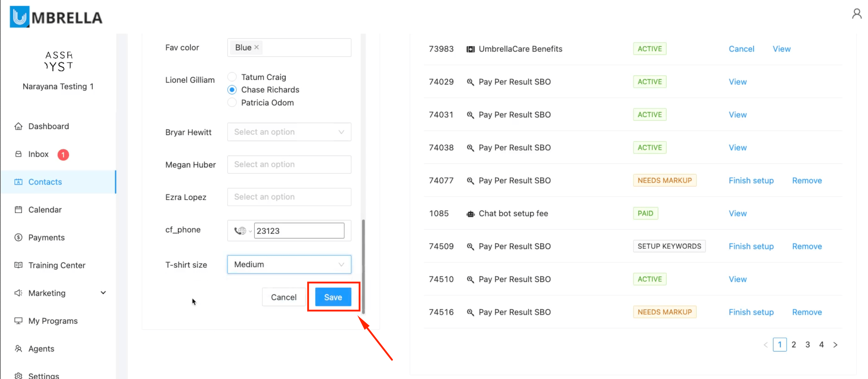The width and height of the screenshot is (868, 379).
Task: Click the phone country flag icon
Action: pos(240,231)
